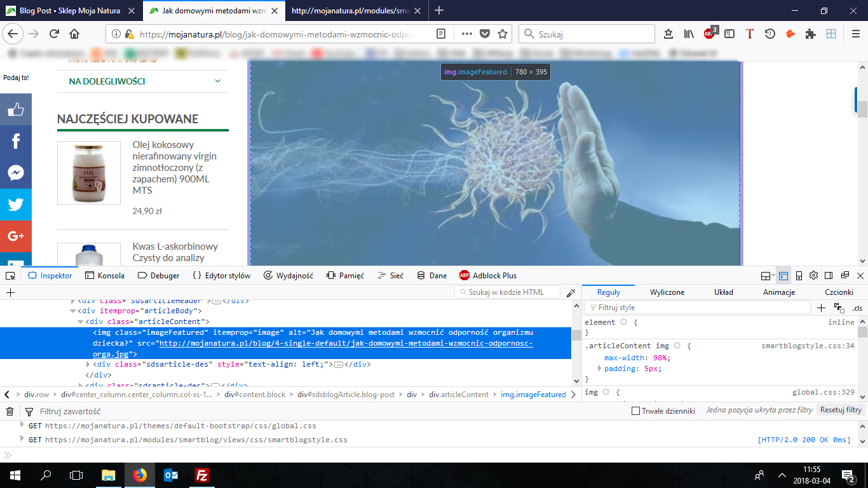Open the Animacje tab

coord(779,292)
